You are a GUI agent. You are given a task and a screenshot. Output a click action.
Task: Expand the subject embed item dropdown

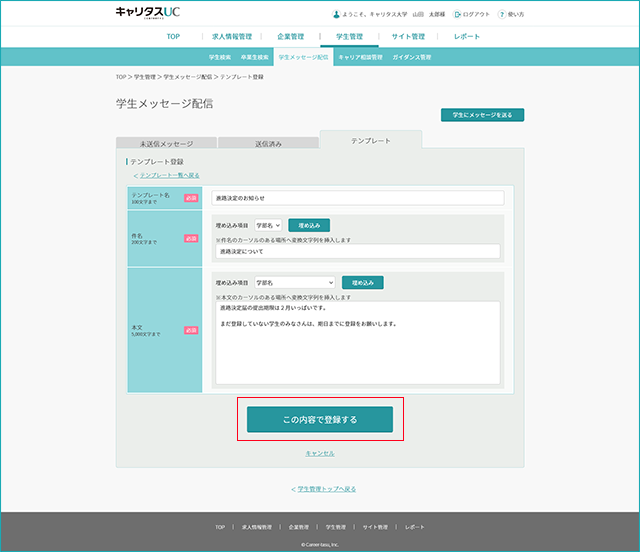point(268,225)
